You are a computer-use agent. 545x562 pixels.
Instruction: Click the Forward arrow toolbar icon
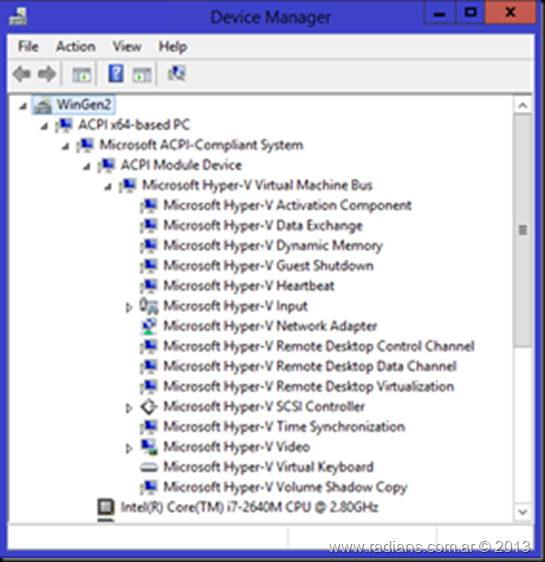click(47, 74)
